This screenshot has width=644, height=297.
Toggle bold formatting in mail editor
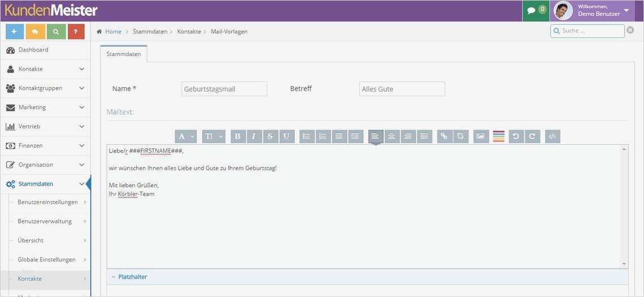[x=238, y=136]
